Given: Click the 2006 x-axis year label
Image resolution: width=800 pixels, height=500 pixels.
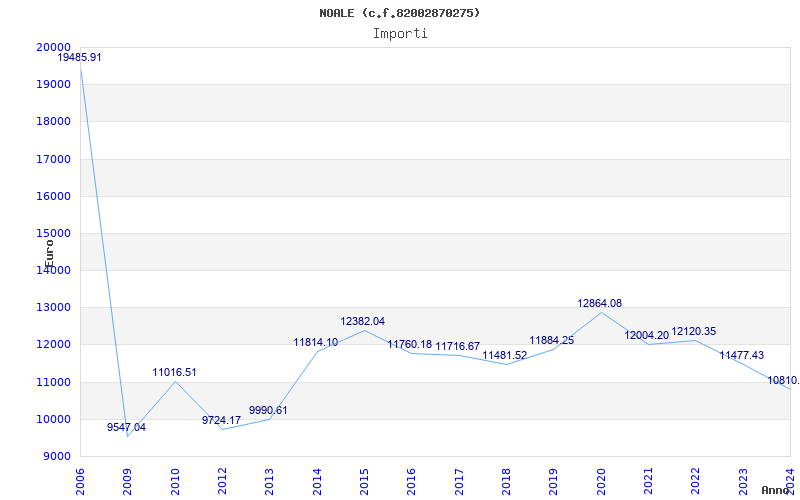Looking at the screenshot, I should coord(80,481).
